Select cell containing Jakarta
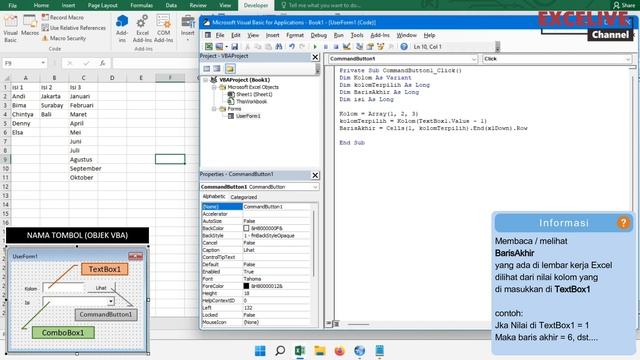 (54, 96)
